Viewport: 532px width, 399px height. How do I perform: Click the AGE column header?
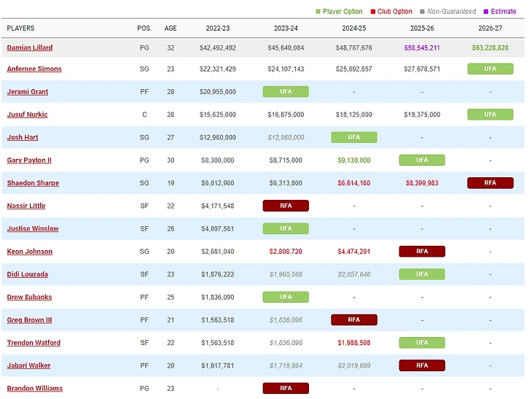pos(171,28)
